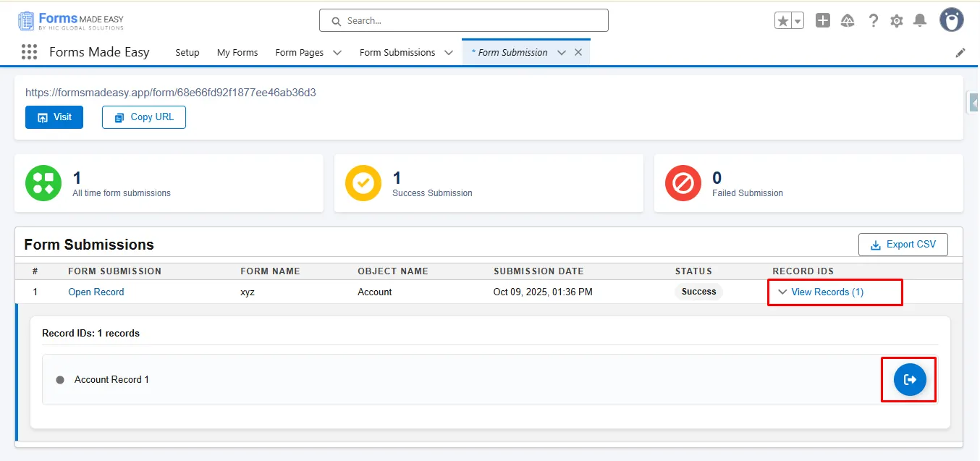Click the Copy URL button
The height and width of the screenshot is (461, 980).
click(144, 117)
